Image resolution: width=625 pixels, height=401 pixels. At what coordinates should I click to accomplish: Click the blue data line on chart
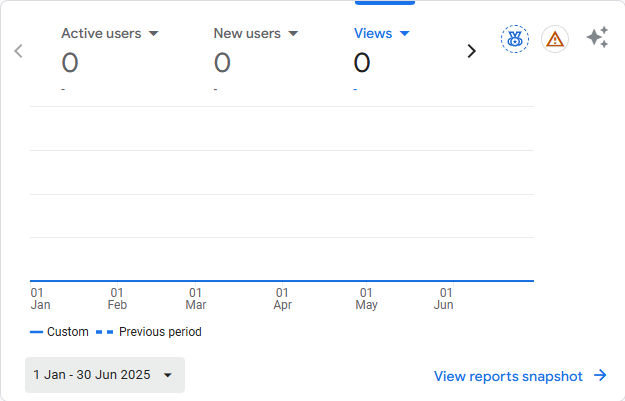[282, 281]
